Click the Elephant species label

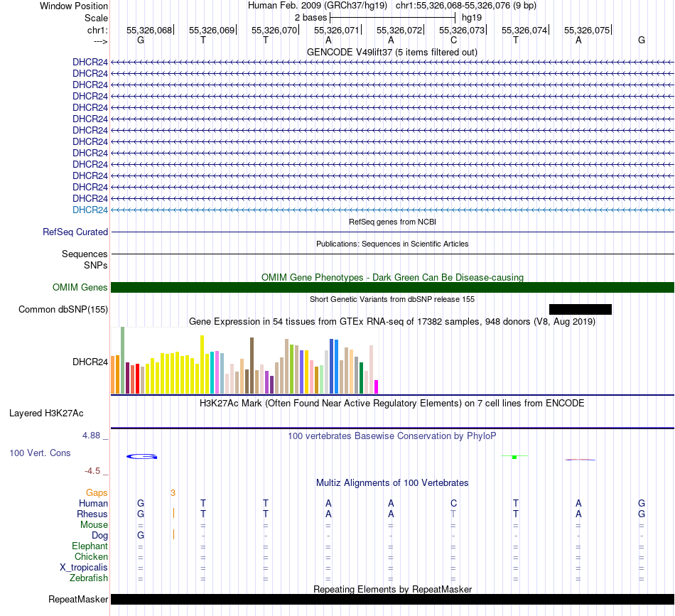coord(90,546)
